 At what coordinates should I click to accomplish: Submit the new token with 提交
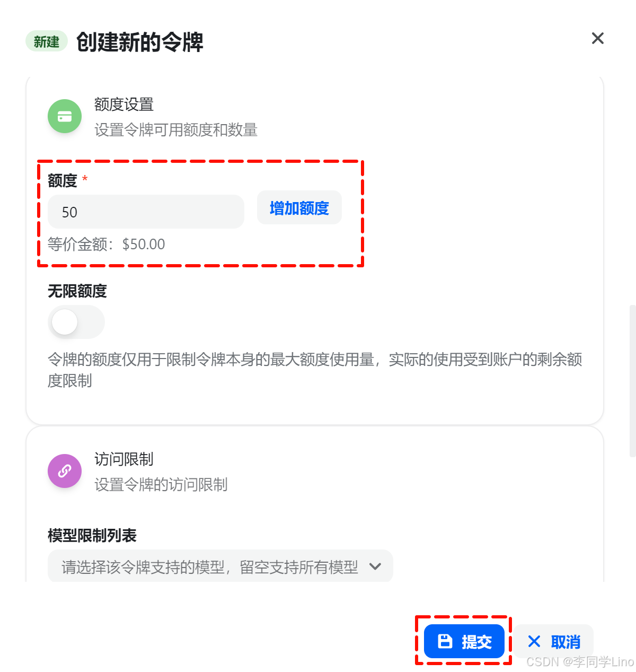coord(464,641)
